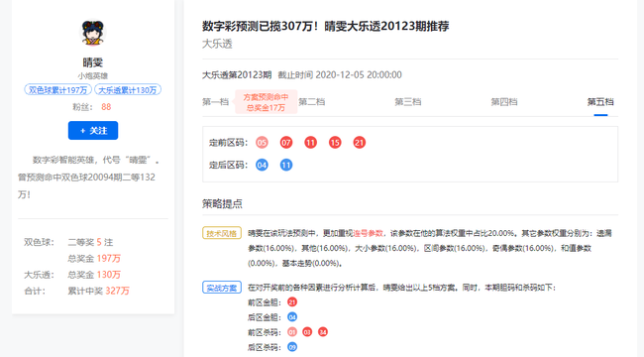
Task: Click the red 连号参数 link text
Action: [368, 233]
